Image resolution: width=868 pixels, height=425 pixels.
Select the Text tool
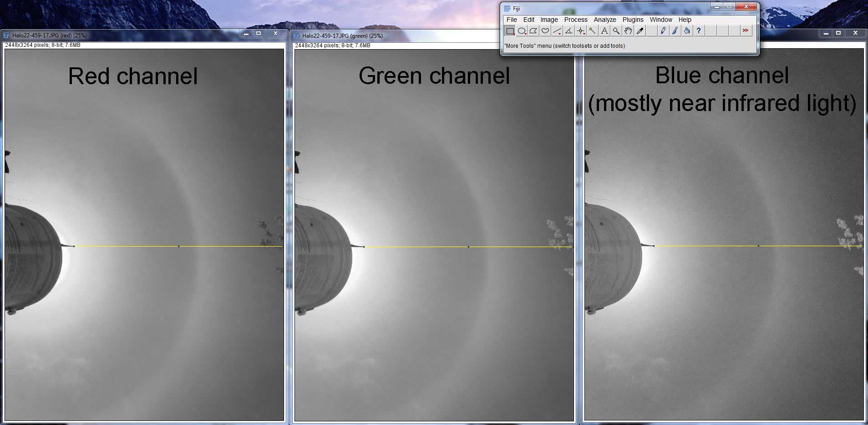pos(604,31)
